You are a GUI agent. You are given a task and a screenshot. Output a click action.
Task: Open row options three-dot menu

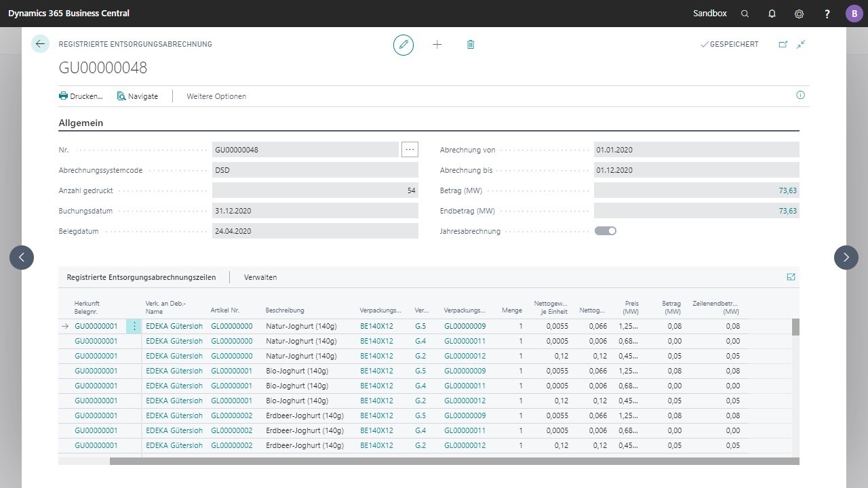(x=134, y=326)
